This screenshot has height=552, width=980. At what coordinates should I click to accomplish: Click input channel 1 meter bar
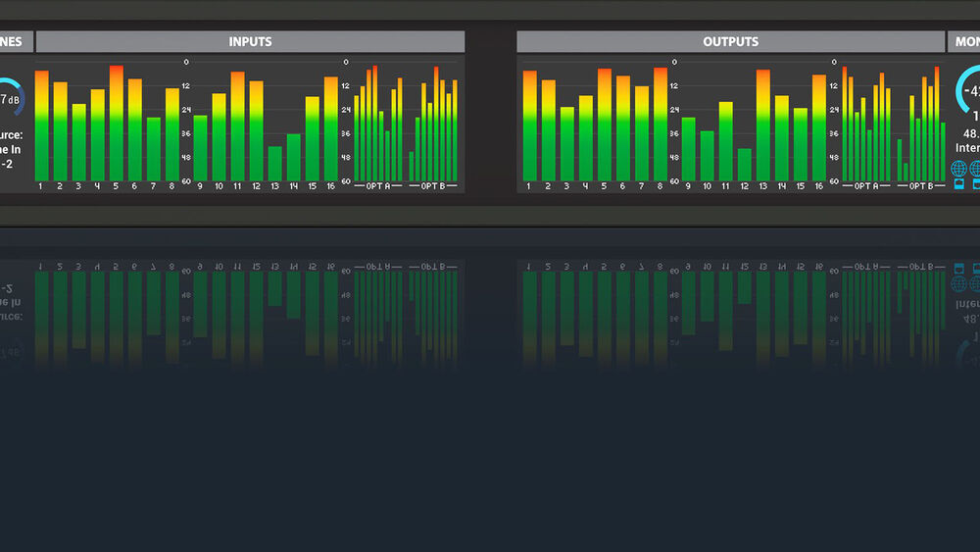tap(41, 125)
